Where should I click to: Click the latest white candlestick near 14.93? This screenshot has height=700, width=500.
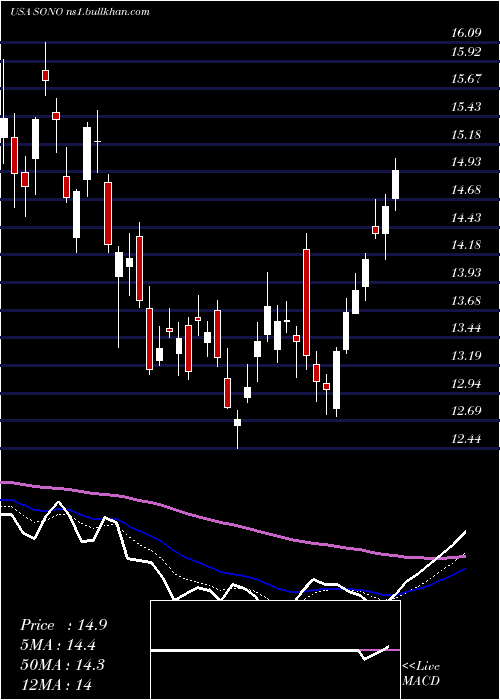click(396, 184)
